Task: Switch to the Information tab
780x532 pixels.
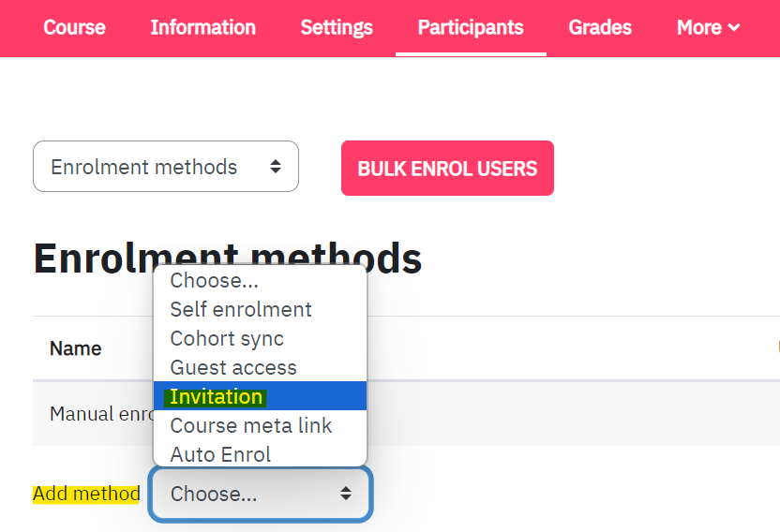Action: [x=202, y=27]
